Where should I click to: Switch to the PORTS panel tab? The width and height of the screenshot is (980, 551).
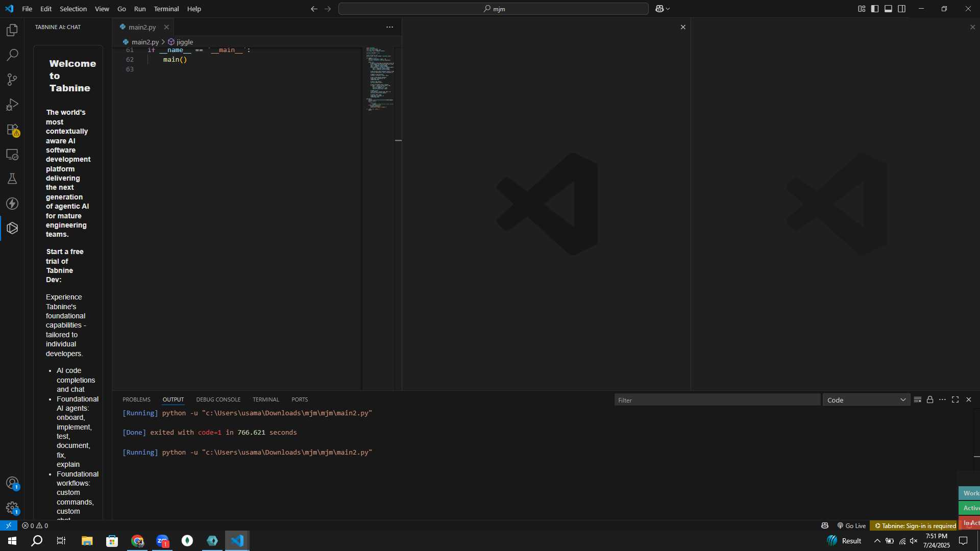(x=300, y=399)
